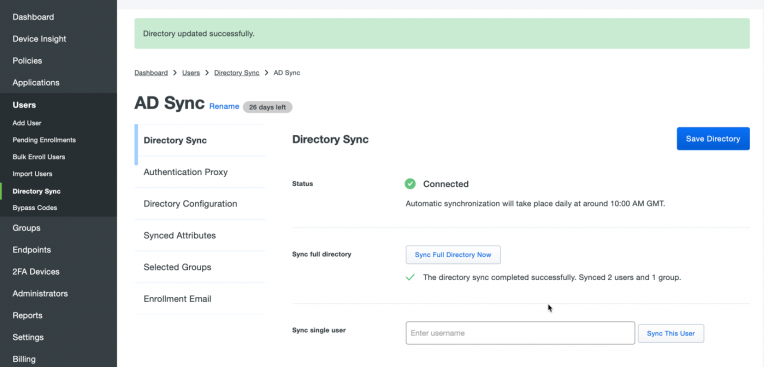Click the Directory updated successfully banner
Screen dimensions: 768x367
tap(442, 34)
